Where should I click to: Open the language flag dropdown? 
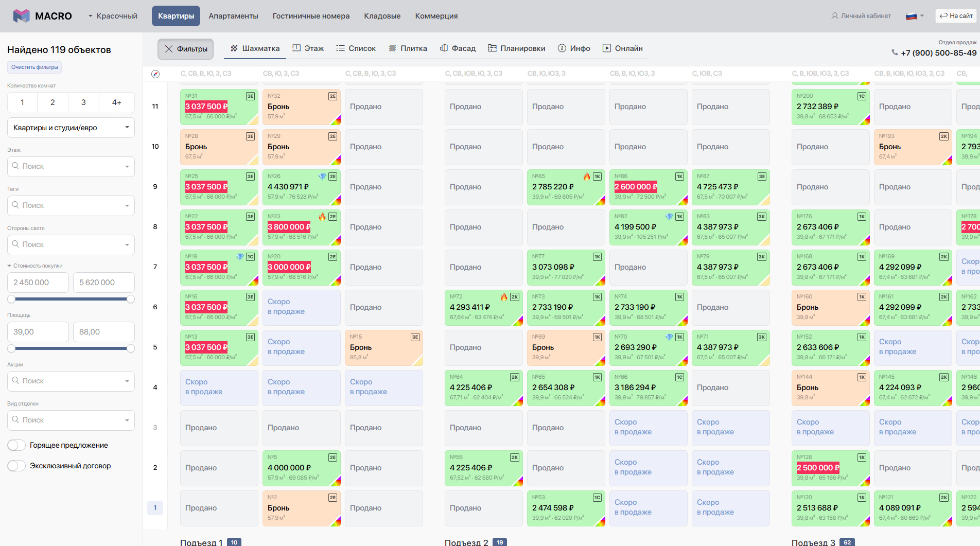tap(915, 16)
